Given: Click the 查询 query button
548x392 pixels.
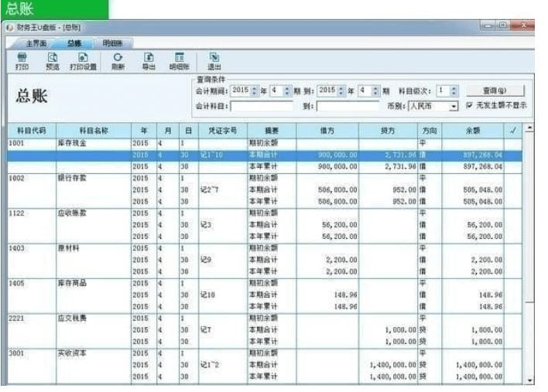Looking at the screenshot, I should 495,90.
